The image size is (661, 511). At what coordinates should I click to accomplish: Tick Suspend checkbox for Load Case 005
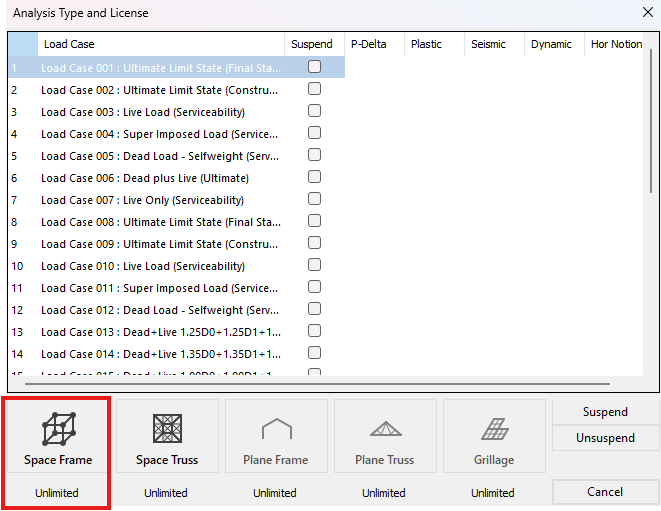pyautogui.click(x=314, y=155)
